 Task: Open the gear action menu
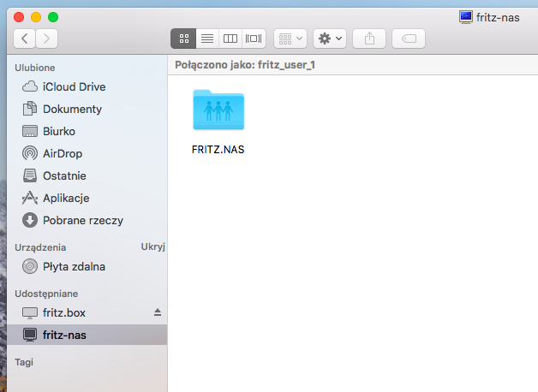click(x=330, y=39)
